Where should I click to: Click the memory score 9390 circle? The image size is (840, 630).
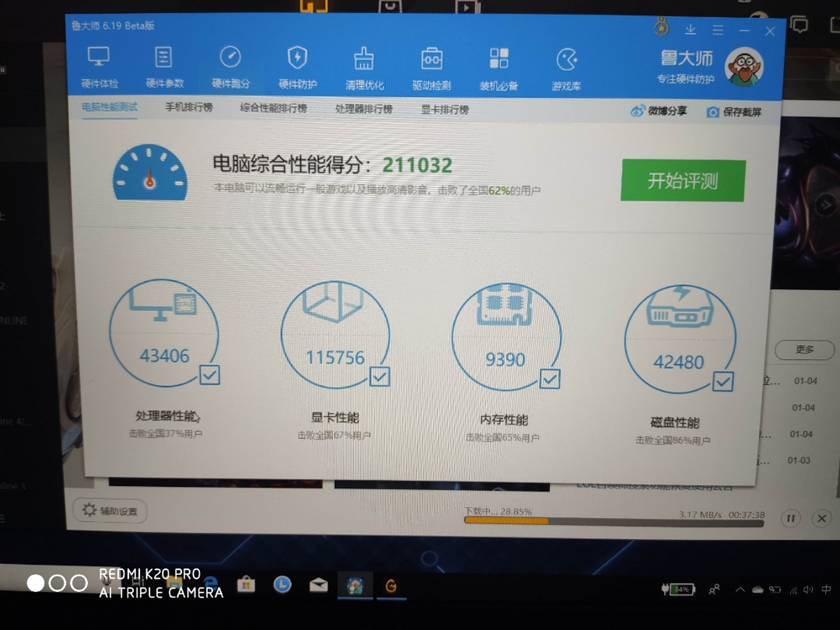[506, 337]
